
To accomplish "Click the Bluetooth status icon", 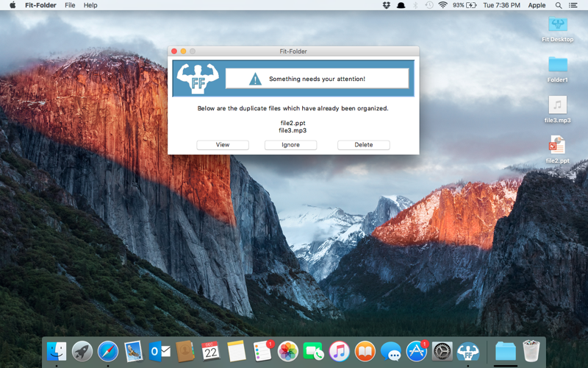I will 415,5.
